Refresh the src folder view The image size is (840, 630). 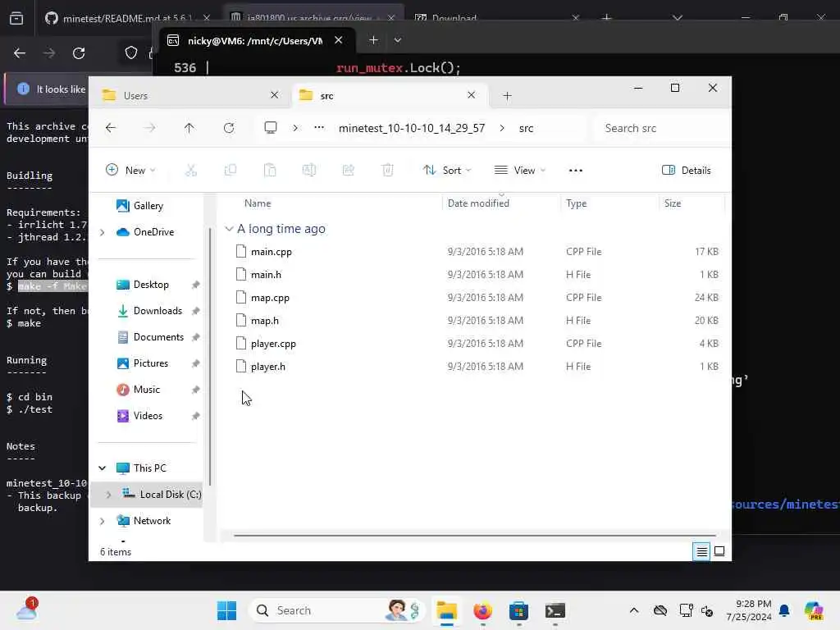pyautogui.click(x=229, y=128)
